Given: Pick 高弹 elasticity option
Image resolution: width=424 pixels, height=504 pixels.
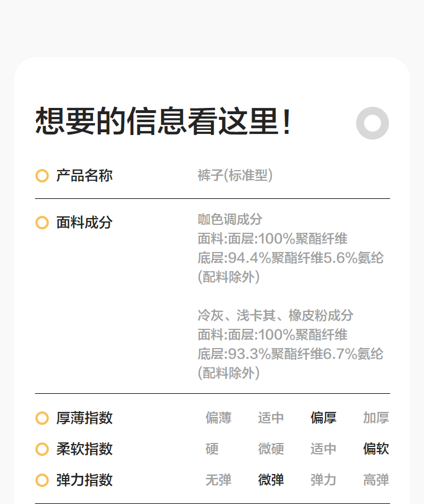Looking at the screenshot, I should (x=376, y=480).
